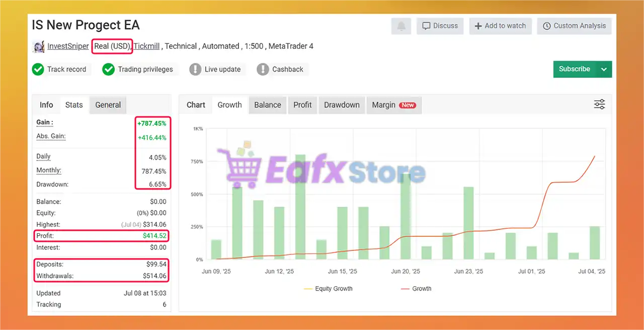Screen dimensions: 644x330
Task: Select the Chart tab
Action: coord(196,105)
